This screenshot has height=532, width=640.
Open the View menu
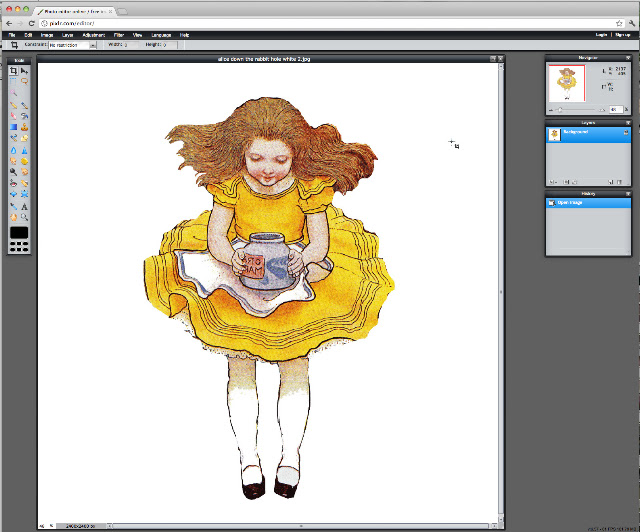(x=137, y=35)
